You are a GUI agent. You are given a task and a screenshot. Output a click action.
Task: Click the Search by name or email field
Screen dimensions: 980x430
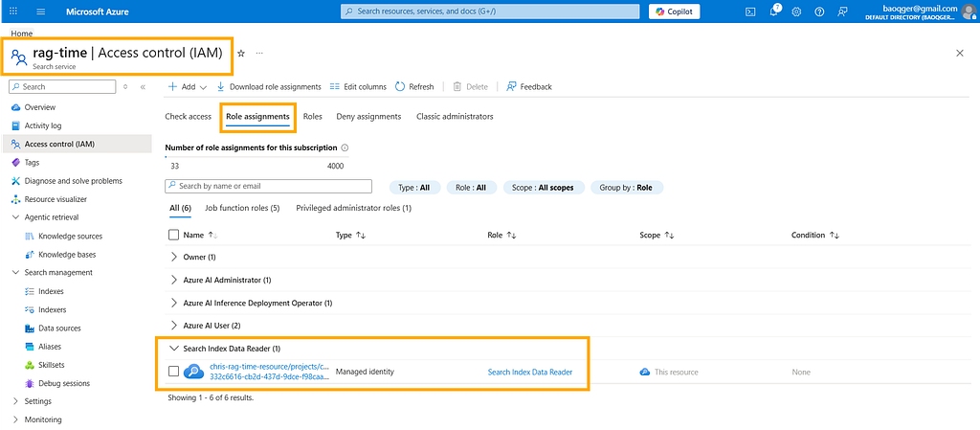tap(269, 186)
